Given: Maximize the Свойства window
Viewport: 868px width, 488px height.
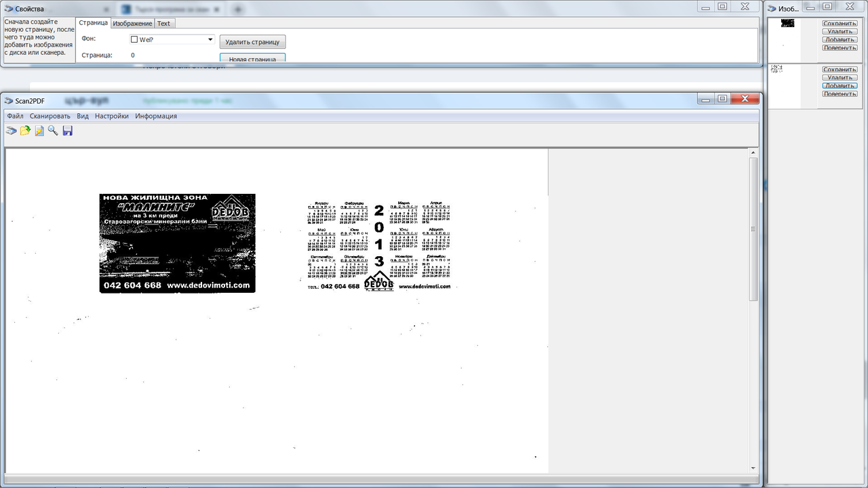Looking at the screenshot, I should click(x=722, y=6).
